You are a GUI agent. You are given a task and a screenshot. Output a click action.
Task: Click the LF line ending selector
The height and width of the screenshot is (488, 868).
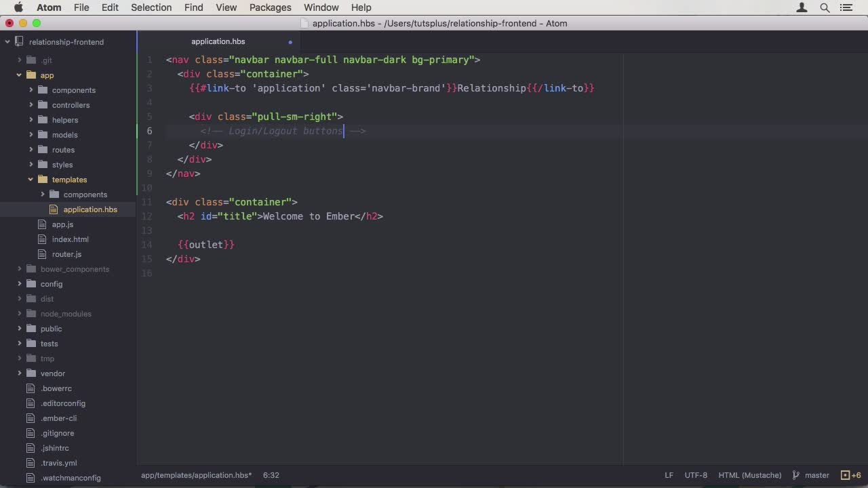tap(669, 475)
